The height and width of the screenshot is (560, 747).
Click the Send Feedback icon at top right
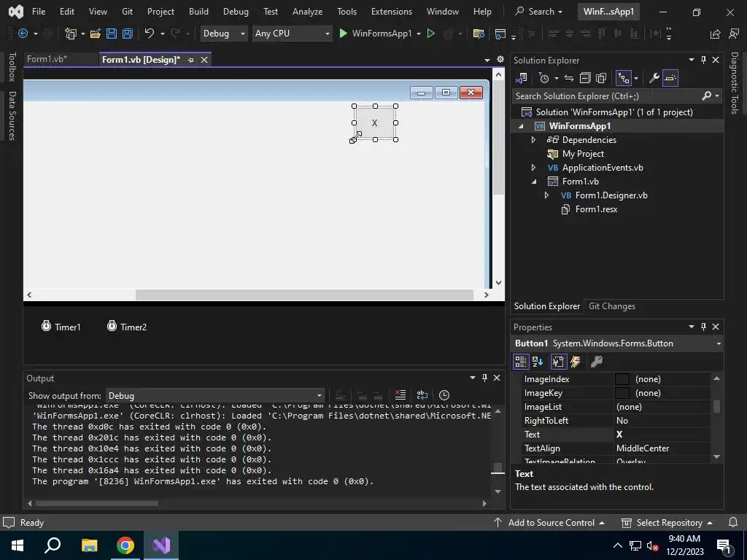click(734, 34)
